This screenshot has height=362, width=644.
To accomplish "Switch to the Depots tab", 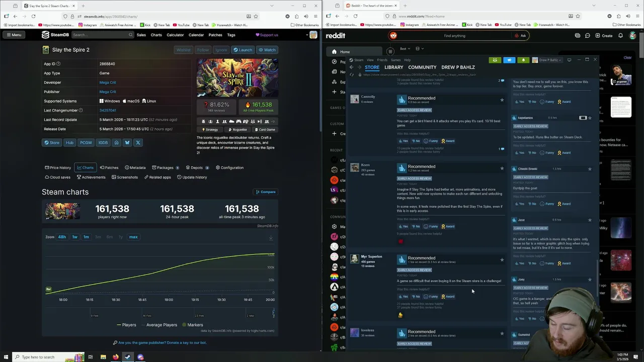I will [197, 167].
